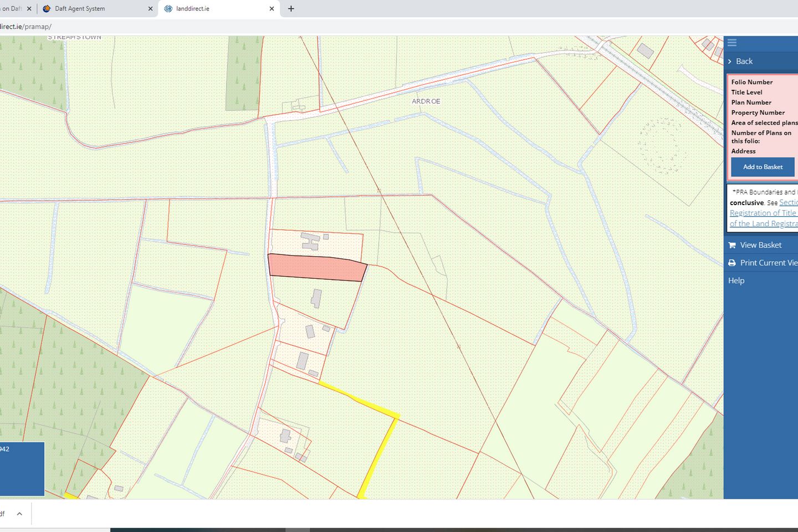The width and height of the screenshot is (798, 532).
Task: Close the Daft Agent System tab
Action: coord(150,8)
